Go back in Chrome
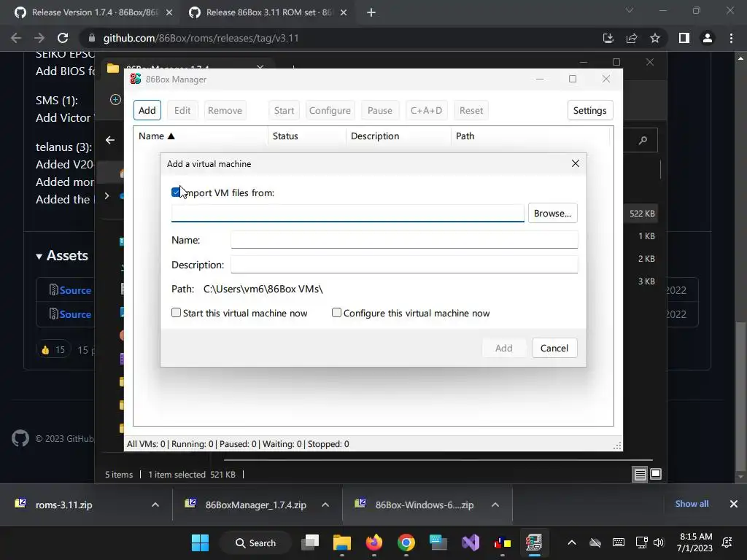 pos(16,38)
